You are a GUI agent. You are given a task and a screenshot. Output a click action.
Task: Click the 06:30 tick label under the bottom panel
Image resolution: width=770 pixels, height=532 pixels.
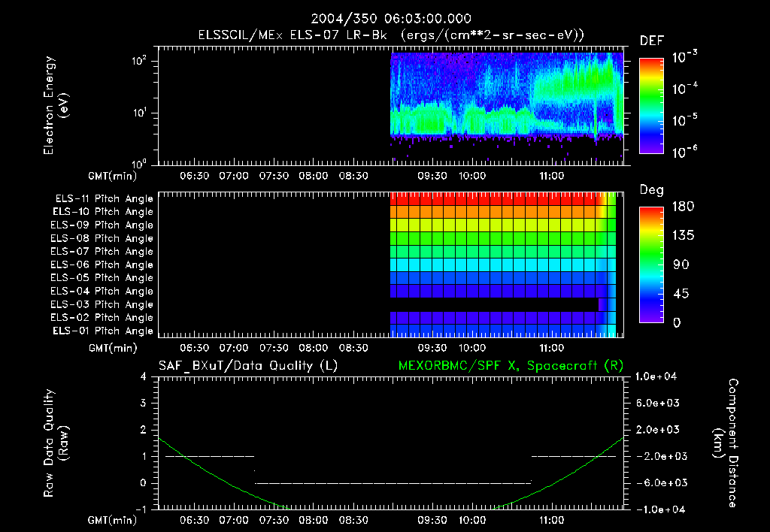194,520
